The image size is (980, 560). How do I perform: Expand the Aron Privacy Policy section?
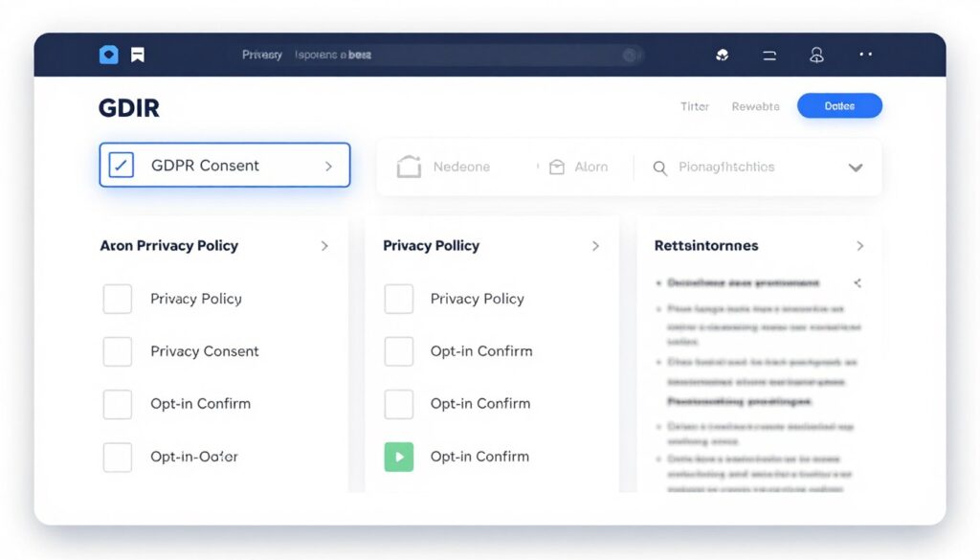coord(324,246)
